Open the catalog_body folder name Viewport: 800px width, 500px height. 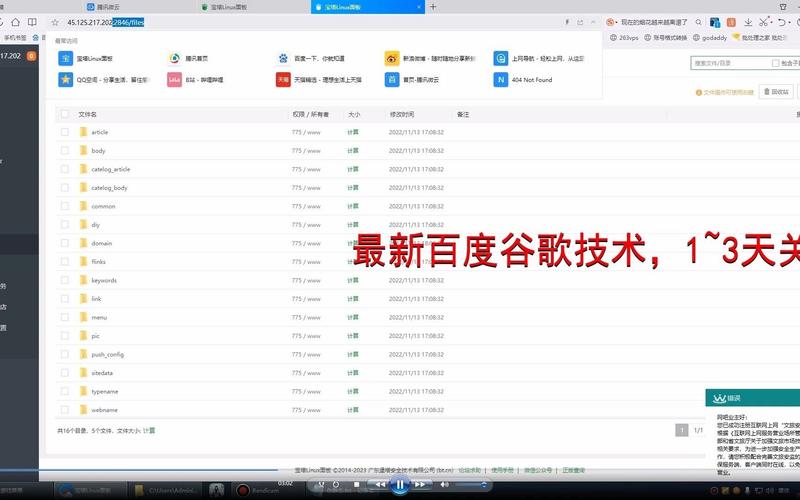click(109, 188)
